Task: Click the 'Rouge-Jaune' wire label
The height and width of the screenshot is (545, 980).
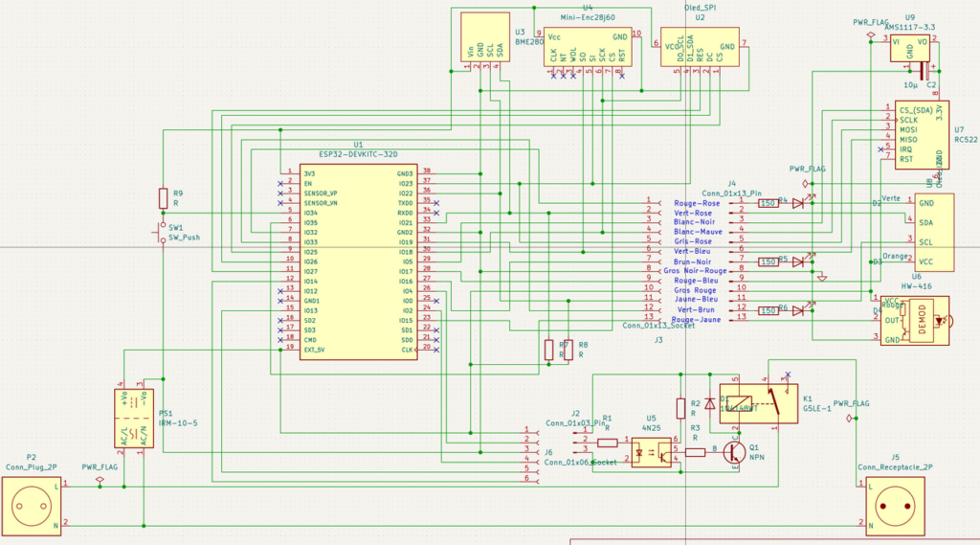Action: coord(697,320)
